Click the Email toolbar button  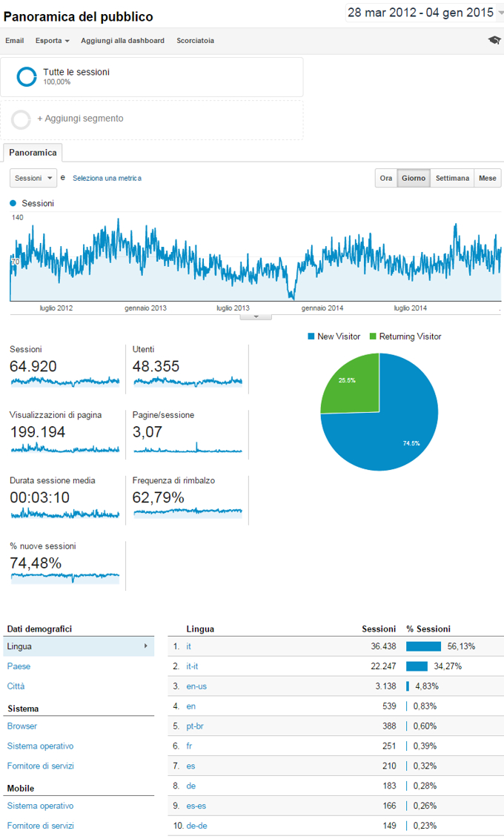pos(14,41)
